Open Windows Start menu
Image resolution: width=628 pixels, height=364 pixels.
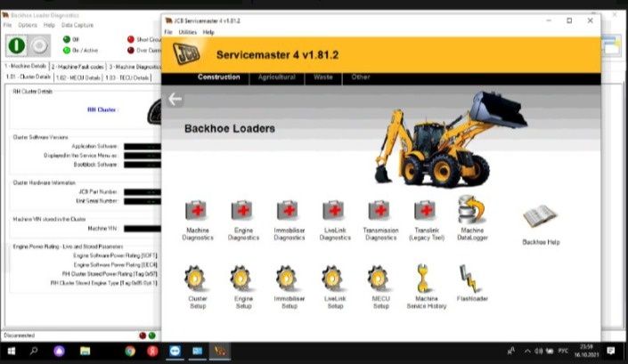12,352
